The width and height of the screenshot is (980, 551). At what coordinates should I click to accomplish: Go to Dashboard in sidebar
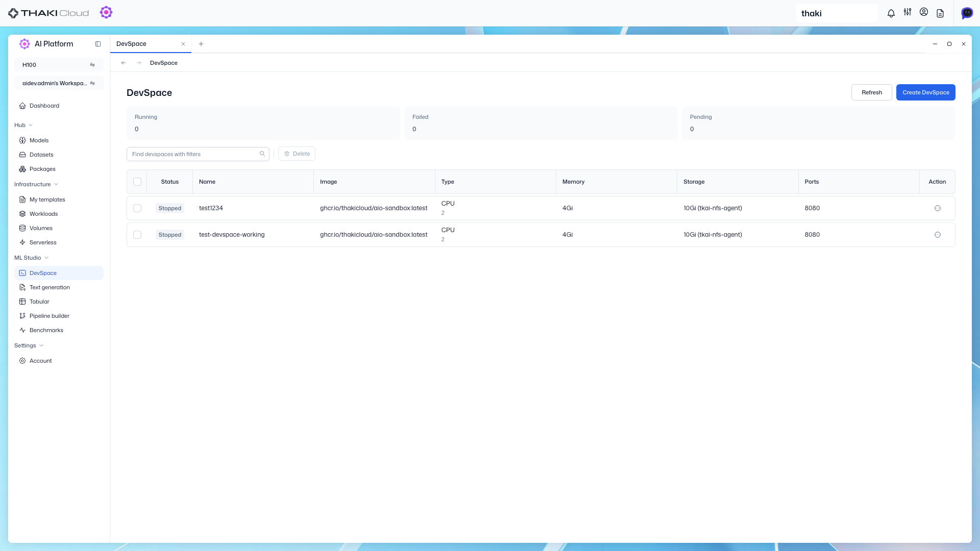59,106
